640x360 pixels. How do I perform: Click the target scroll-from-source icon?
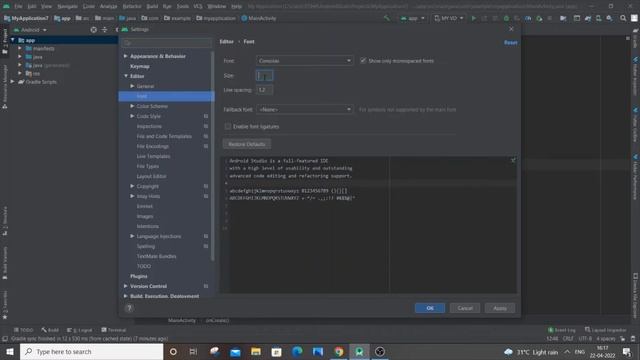[x=93, y=30]
